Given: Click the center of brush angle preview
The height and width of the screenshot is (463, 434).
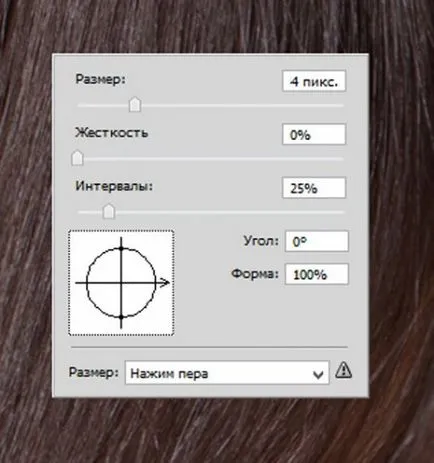Looking at the screenshot, I should click(x=121, y=283).
